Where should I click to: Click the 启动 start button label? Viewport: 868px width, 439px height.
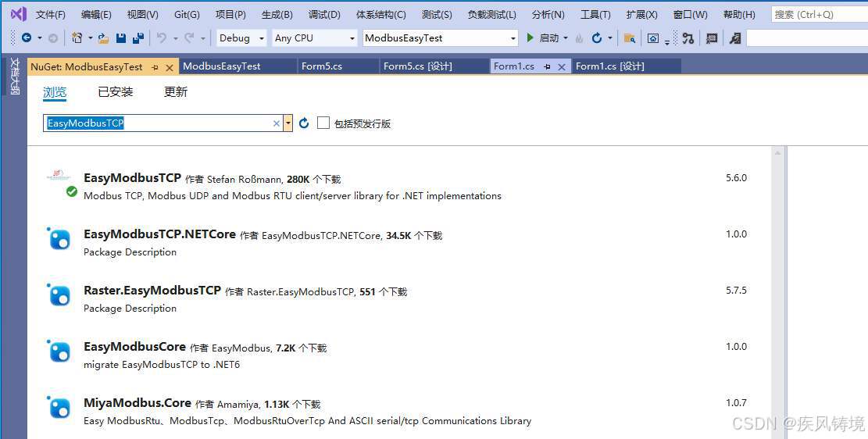click(x=549, y=38)
